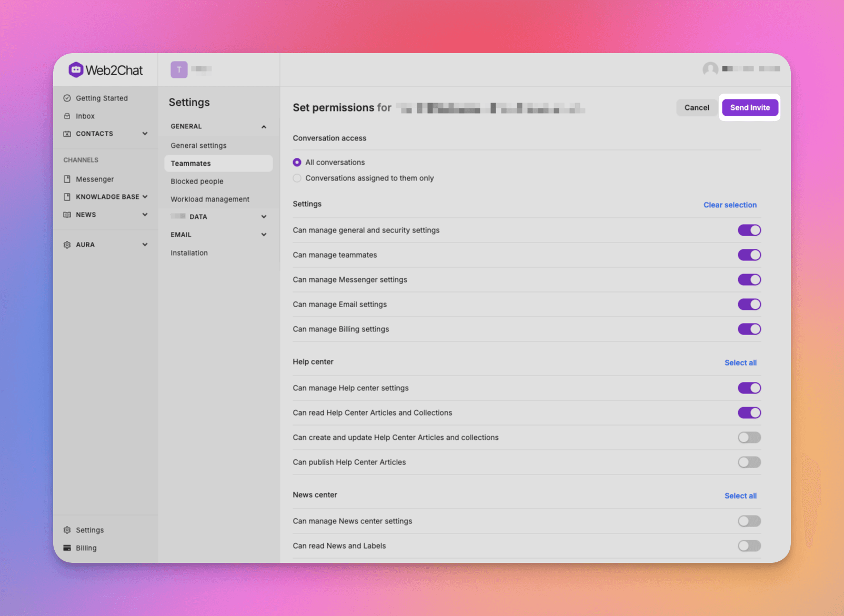Image resolution: width=844 pixels, height=616 pixels.
Task: Expand the CONTACTS chevron in sidebar
Action: pyautogui.click(x=145, y=134)
